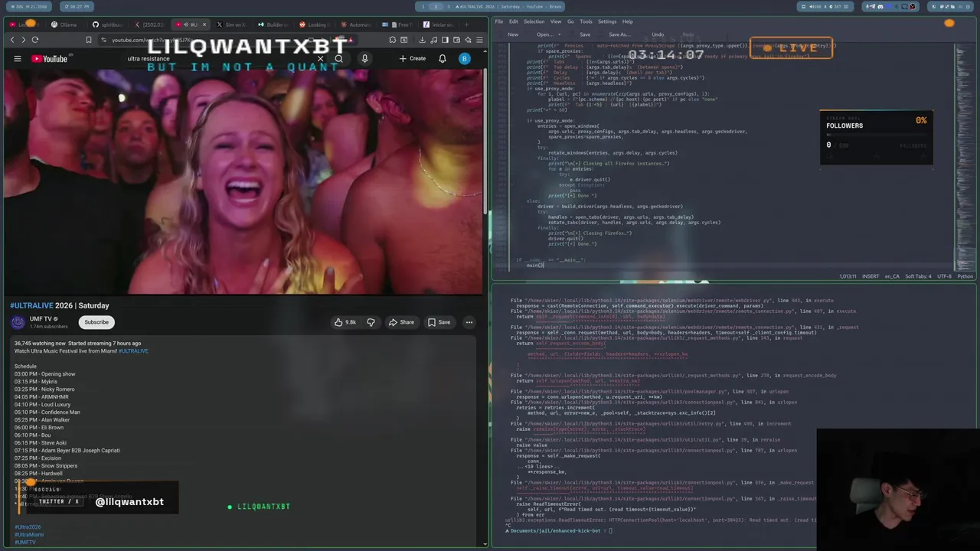
Task: Reload the YouTube page
Action: 35,40
